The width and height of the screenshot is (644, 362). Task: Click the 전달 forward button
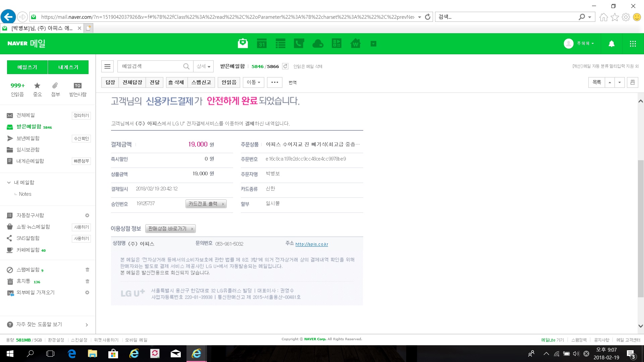coord(155,82)
